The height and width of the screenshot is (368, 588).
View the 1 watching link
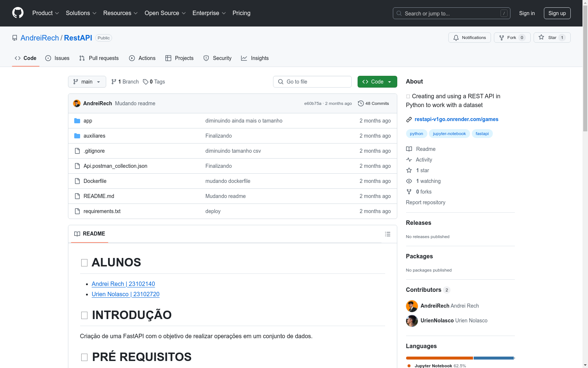423,181
